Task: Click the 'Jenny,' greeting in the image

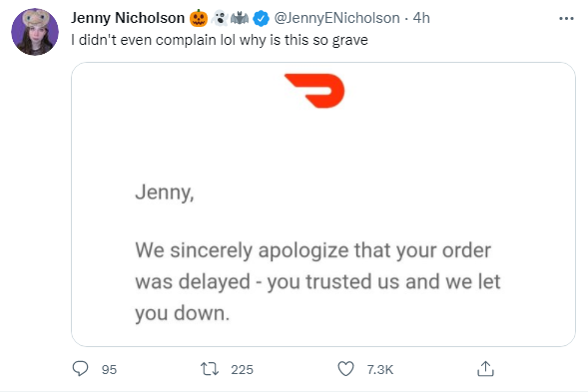Action: point(165,193)
